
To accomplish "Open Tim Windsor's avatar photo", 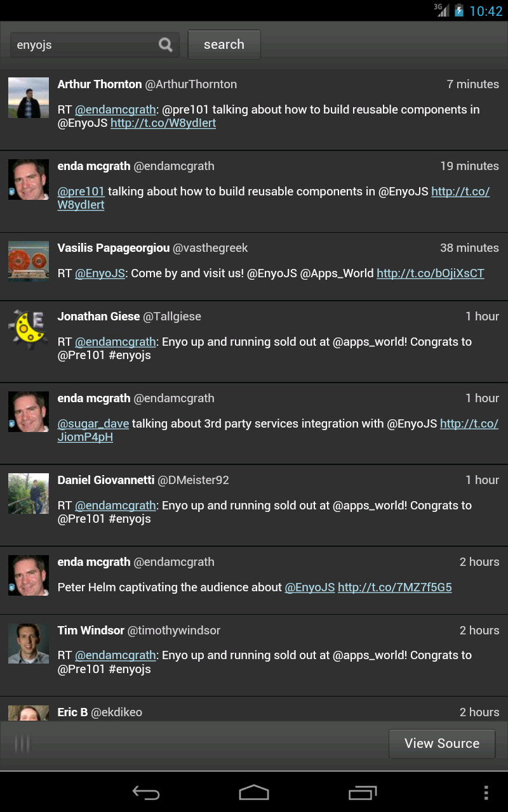I will [x=29, y=643].
